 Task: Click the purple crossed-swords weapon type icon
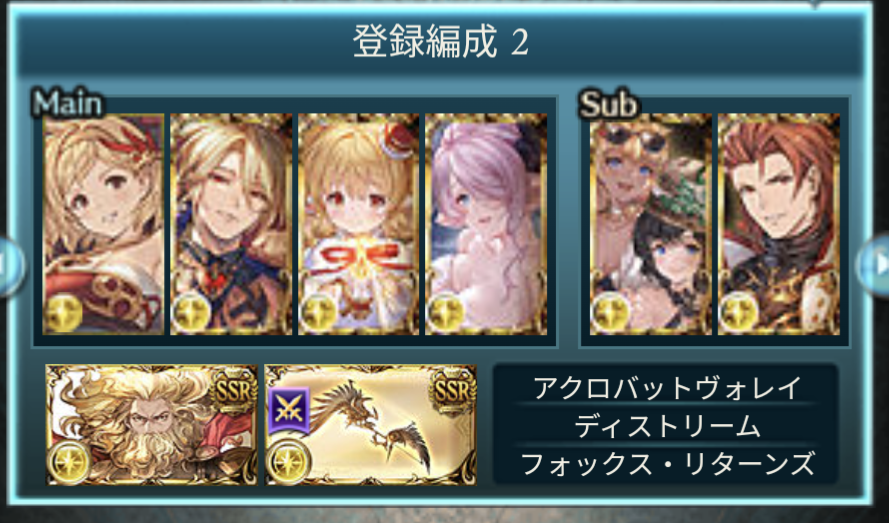point(289,410)
